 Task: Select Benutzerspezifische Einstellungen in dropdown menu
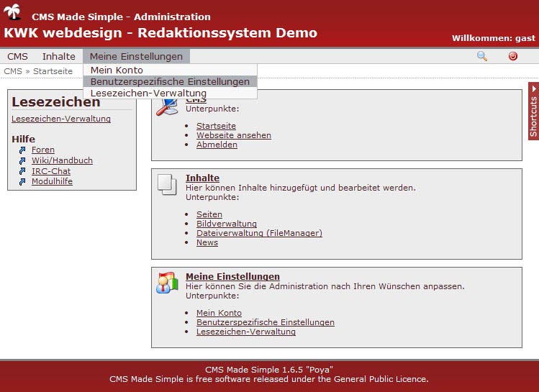(x=170, y=82)
